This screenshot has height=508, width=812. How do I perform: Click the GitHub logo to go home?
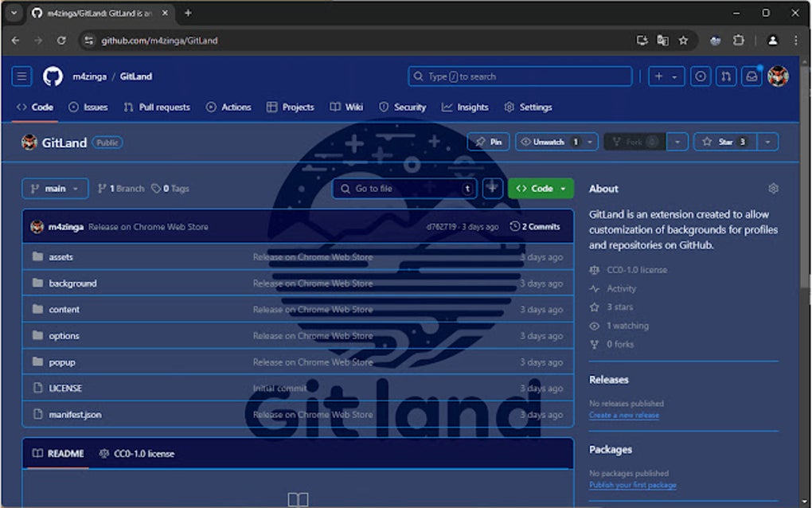53,76
